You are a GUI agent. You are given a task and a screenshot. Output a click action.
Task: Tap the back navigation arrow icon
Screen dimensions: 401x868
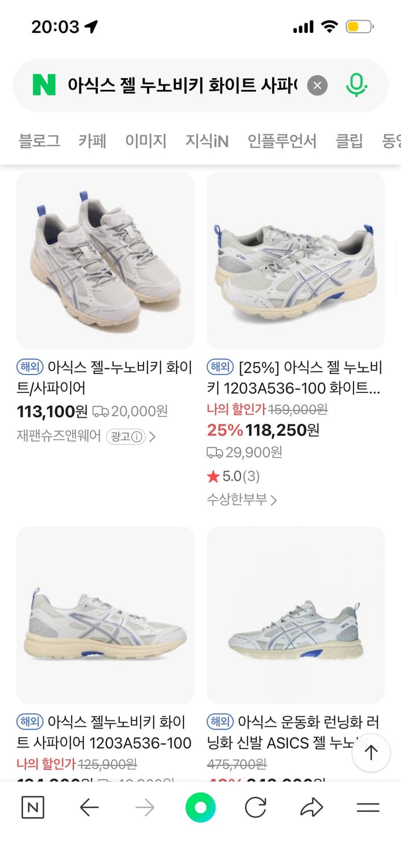coord(90,807)
